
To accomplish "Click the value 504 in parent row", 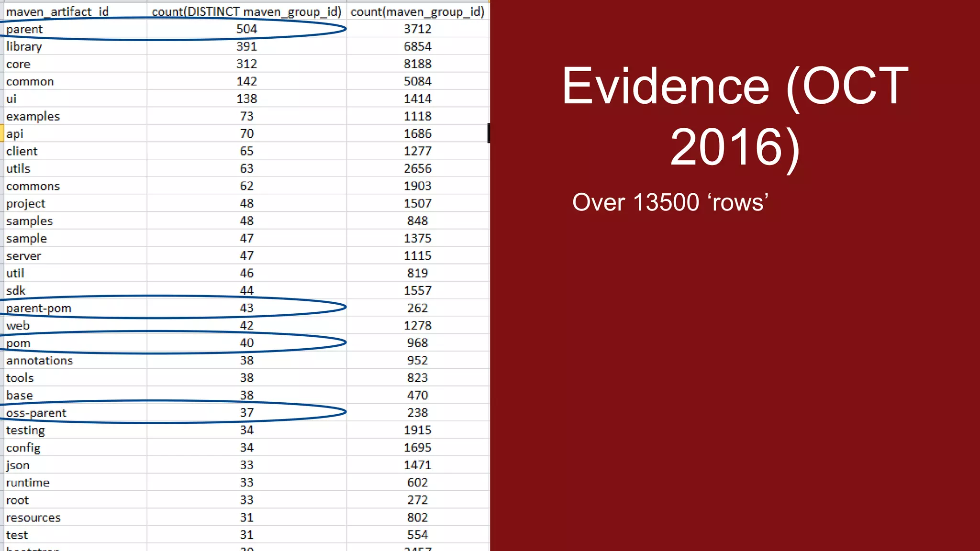I will click(x=246, y=29).
